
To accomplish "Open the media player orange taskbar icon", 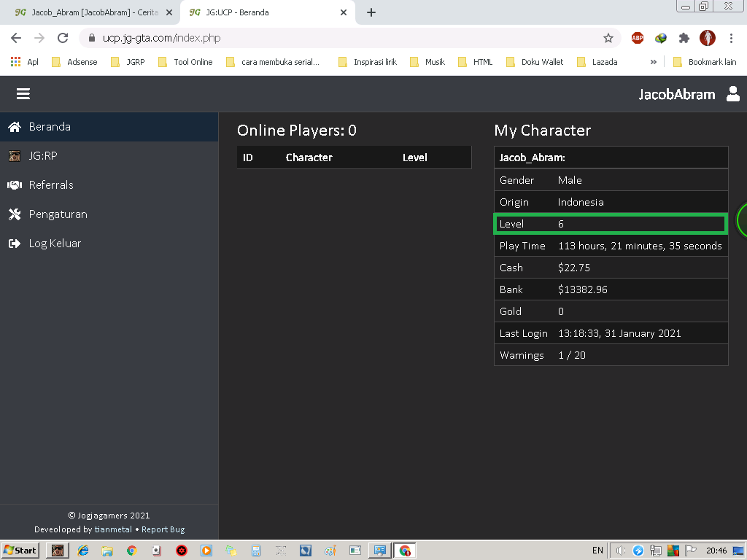I will tap(206, 551).
